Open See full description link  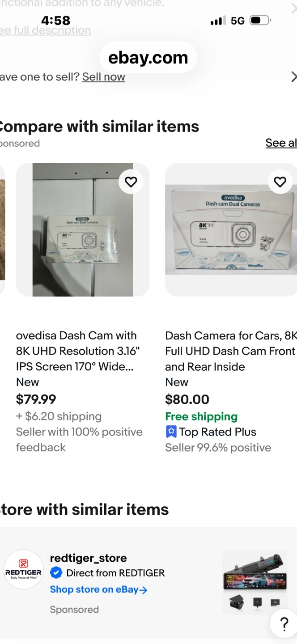tap(45, 30)
